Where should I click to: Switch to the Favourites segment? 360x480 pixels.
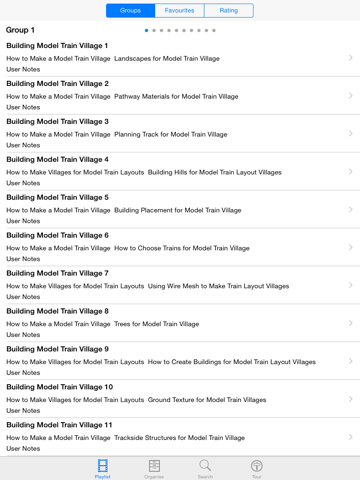[x=179, y=10]
